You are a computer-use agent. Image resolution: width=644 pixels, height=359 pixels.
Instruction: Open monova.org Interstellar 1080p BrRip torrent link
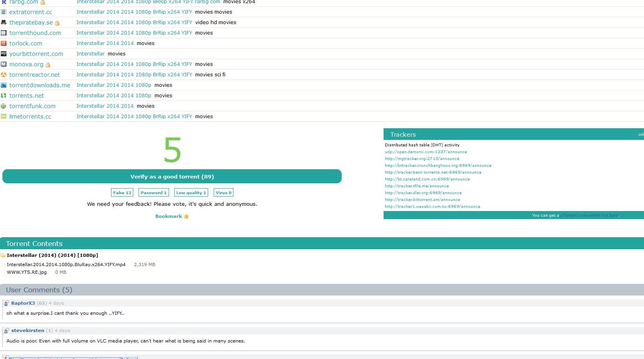point(134,64)
